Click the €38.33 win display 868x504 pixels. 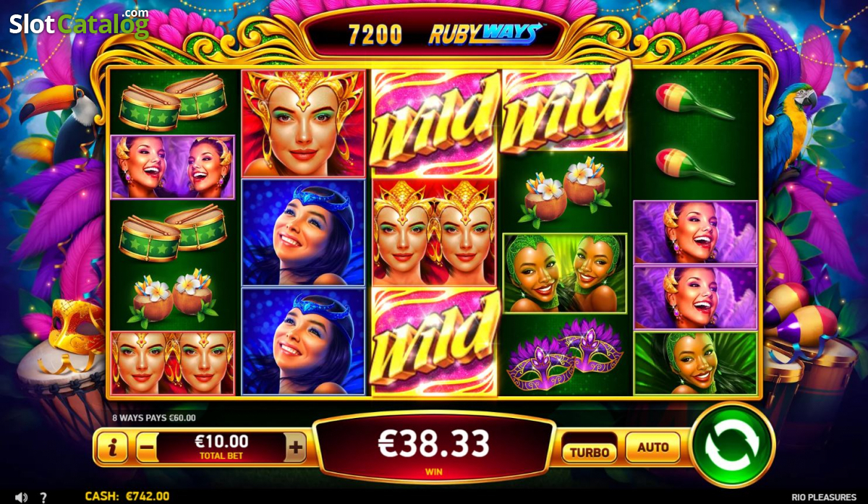click(x=434, y=446)
